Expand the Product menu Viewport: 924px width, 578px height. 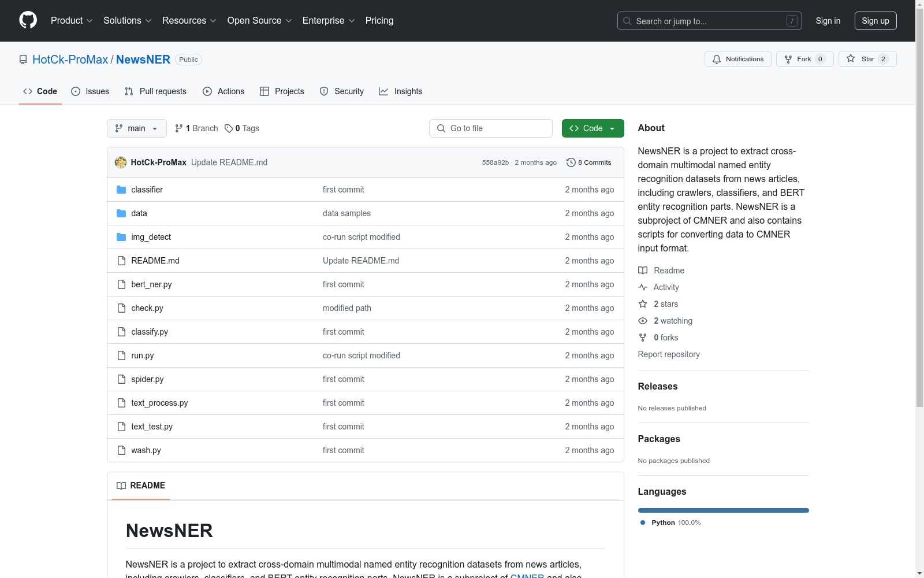72,20
